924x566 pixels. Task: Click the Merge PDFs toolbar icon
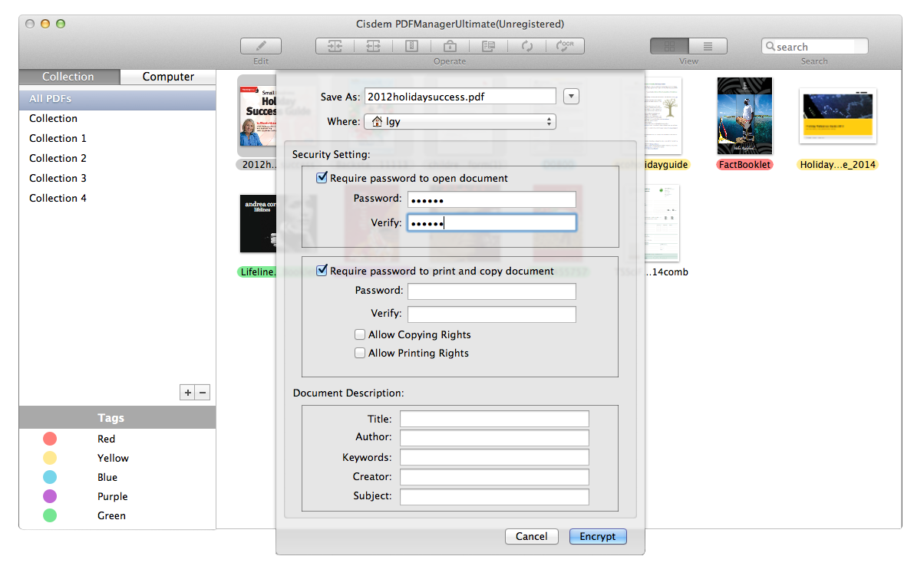click(x=335, y=46)
